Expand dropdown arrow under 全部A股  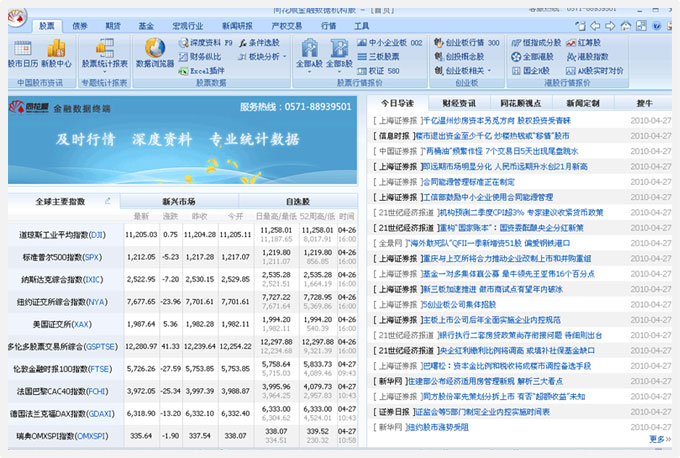[x=309, y=72]
